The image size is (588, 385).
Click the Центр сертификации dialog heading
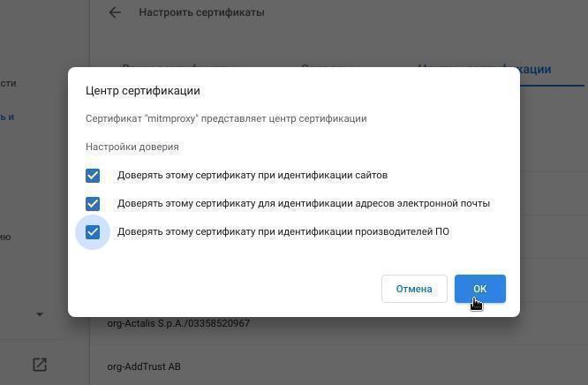pos(142,90)
